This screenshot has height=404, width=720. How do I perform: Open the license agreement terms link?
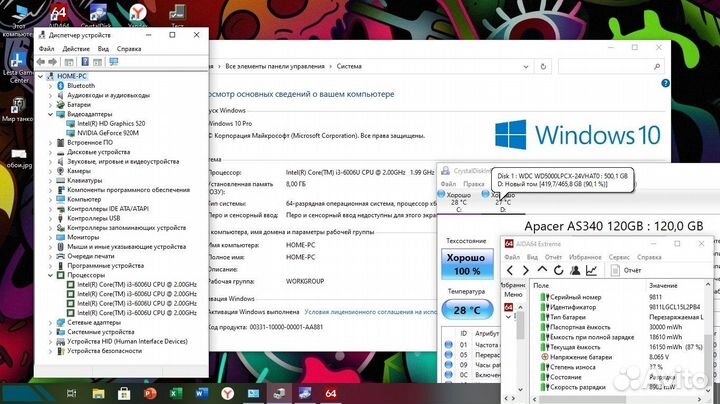click(370, 312)
